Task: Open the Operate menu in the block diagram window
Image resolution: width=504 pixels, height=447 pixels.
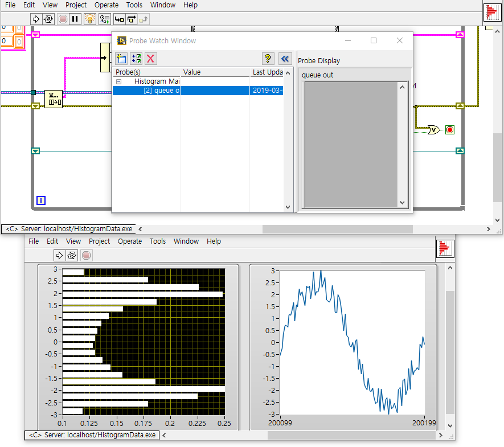Action: pos(106,5)
